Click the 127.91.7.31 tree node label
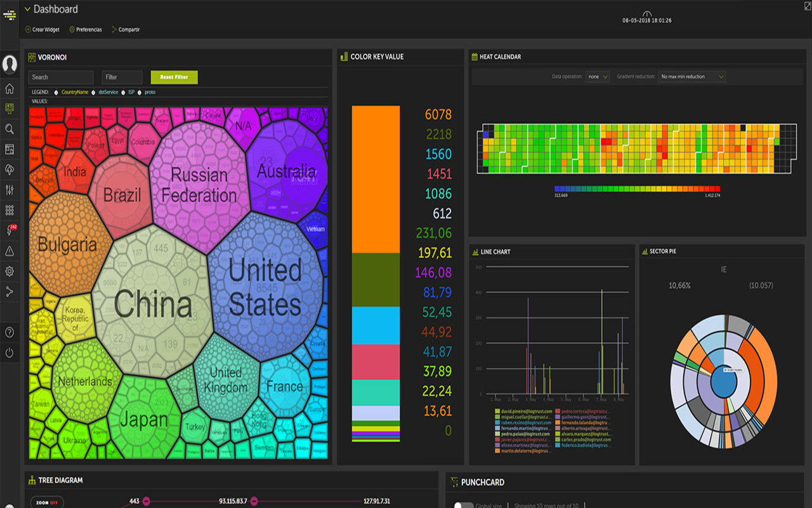This screenshot has height=508, width=812. (x=377, y=502)
